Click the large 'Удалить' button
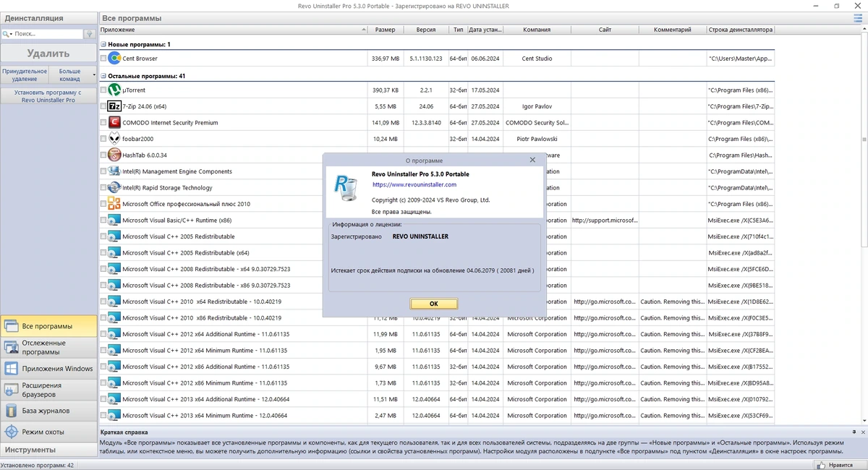 [48, 54]
